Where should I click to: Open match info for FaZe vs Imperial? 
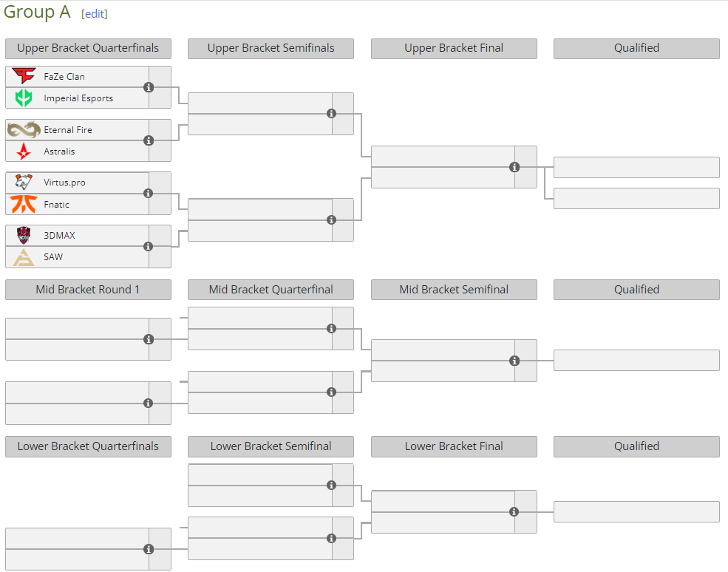[149, 87]
